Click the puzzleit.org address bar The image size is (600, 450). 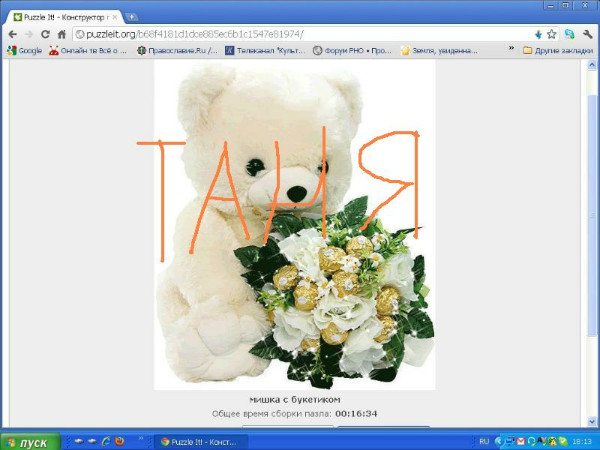tap(300, 33)
